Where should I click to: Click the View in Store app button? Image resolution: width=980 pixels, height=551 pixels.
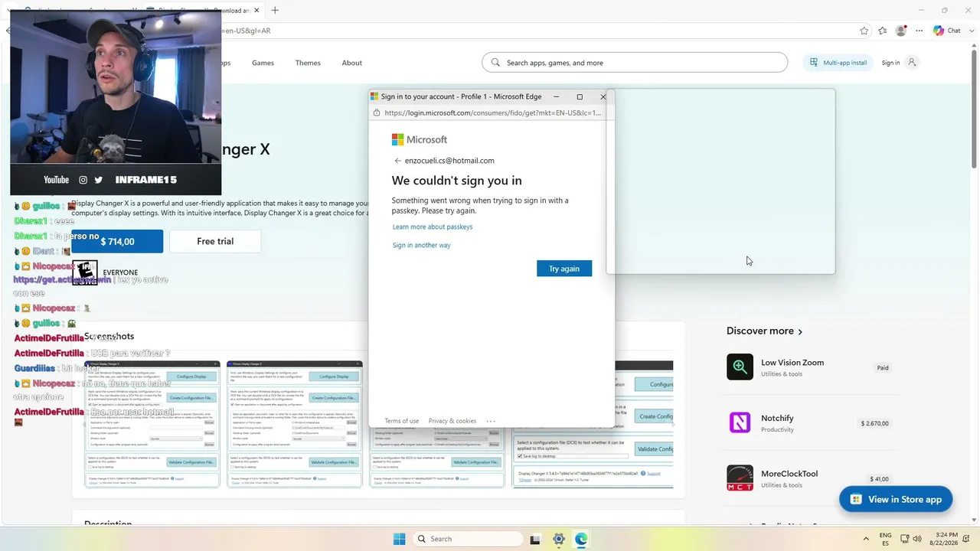pos(896,500)
